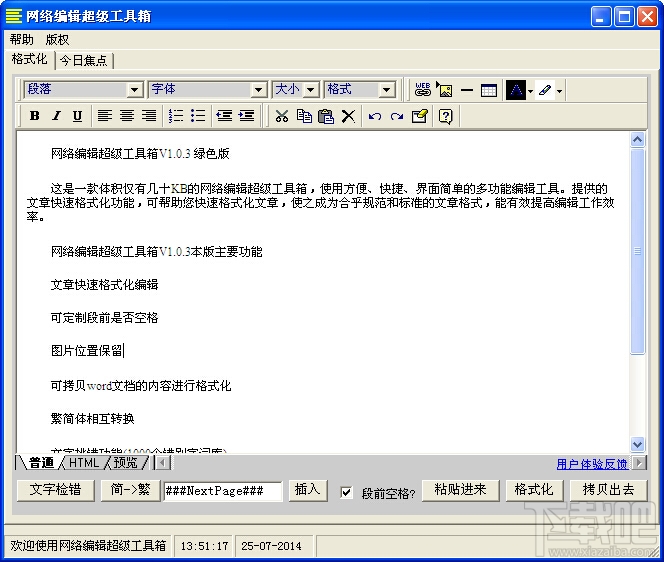
Task: Open the font color dropdown arrow
Action: pyautogui.click(x=530, y=91)
